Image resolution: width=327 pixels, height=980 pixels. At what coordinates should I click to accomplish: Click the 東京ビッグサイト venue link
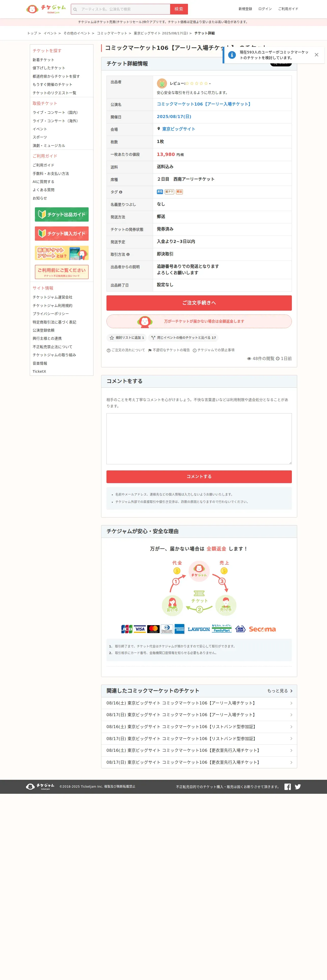179,129
